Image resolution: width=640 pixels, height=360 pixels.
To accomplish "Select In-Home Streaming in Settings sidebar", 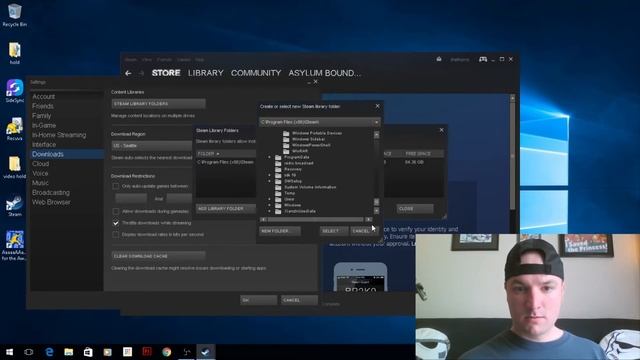I will click(59, 135).
